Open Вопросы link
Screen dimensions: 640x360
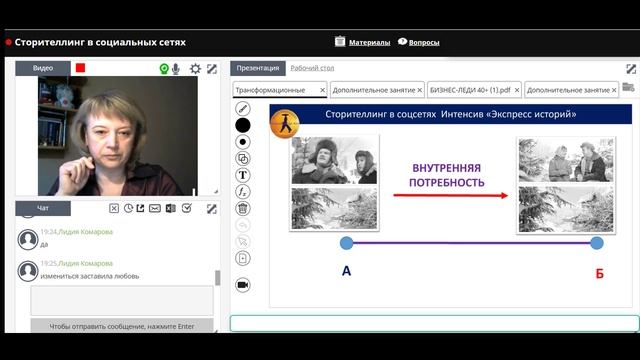424,42
